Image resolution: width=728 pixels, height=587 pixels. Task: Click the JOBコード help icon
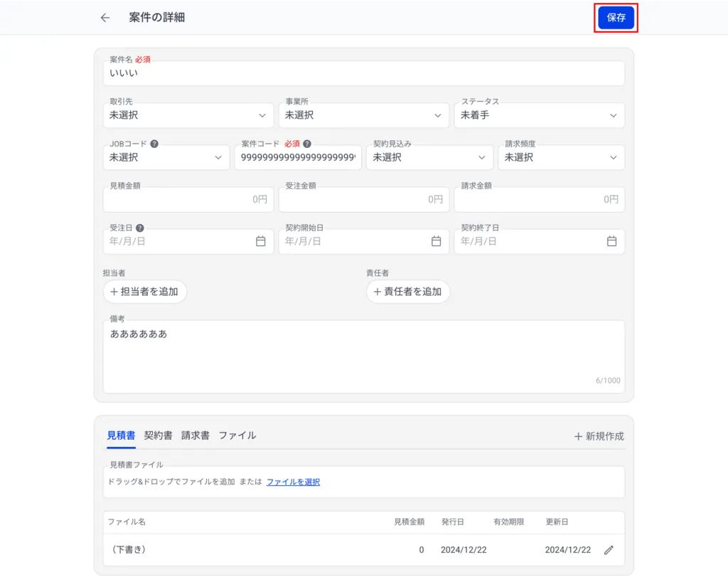(154, 144)
